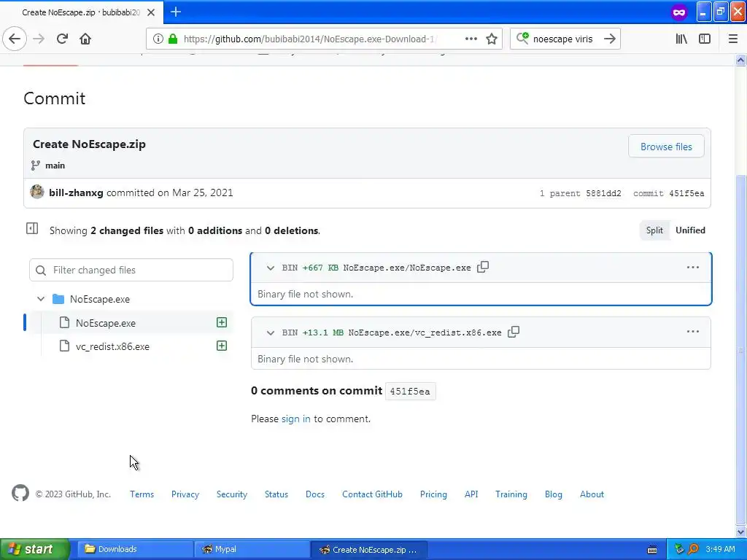Open the Library bookshelf icon
747x560 pixels.
click(x=681, y=39)
